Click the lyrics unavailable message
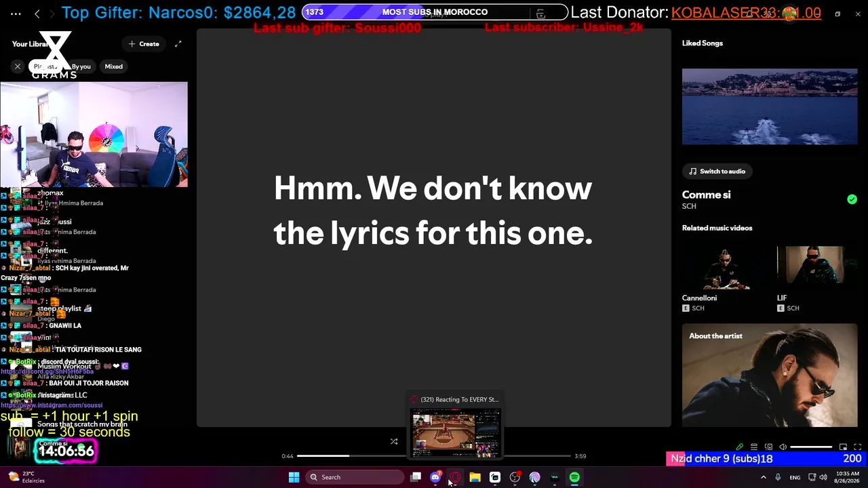This screenshot has width=868, height=488. pyautogui.click(x=433, y=210)
